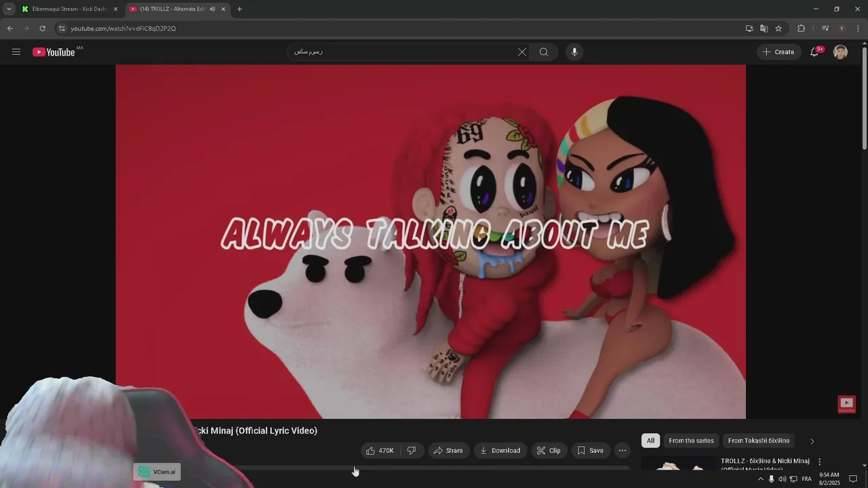The height and width of the screenshot is (488, 868).
Task: Select the From the series chip
Action: pyautogui.click(x=691, y=441)
